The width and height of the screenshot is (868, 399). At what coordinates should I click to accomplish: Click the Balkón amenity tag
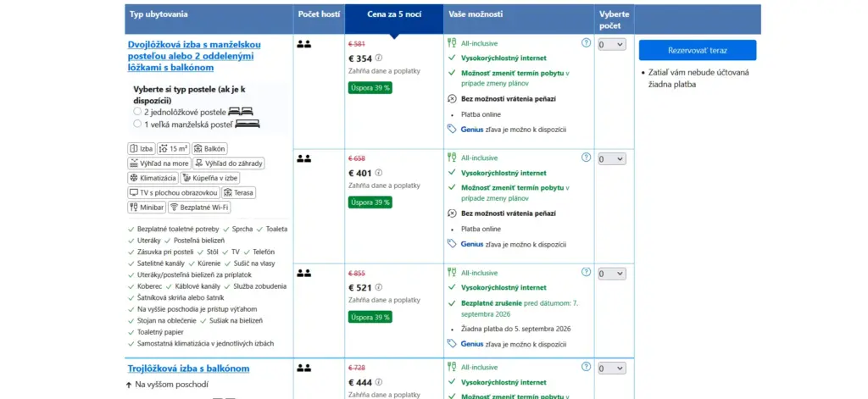pos(210,149)
